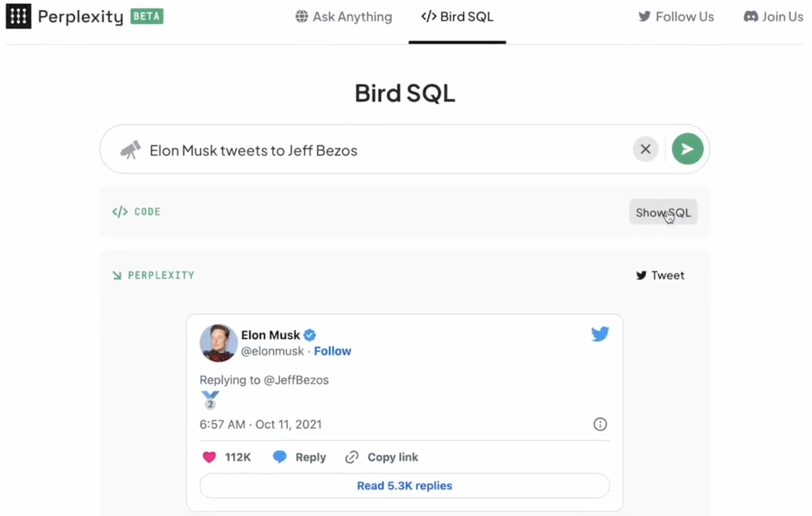Show the SQL code for current query

(x=662, y=212)
